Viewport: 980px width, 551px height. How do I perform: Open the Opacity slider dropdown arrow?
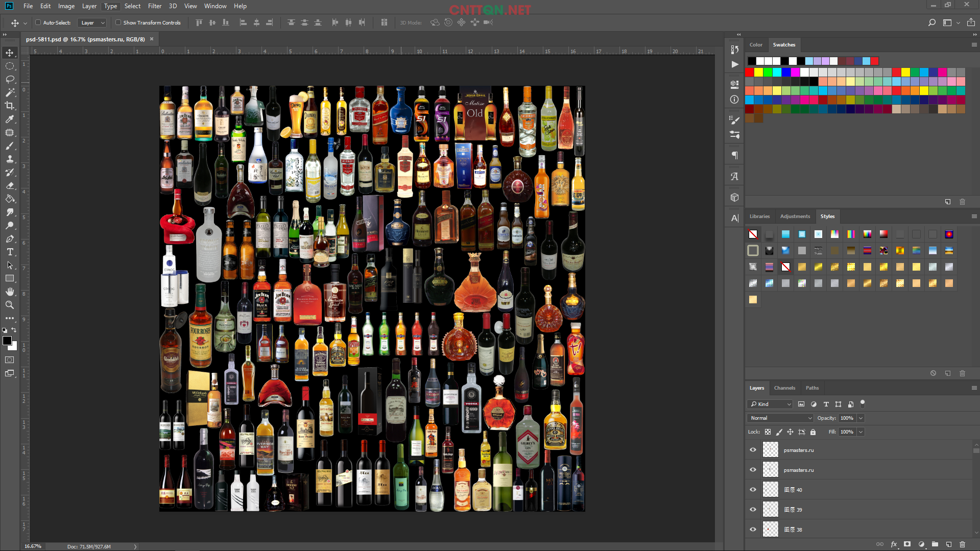click(861, 418)
